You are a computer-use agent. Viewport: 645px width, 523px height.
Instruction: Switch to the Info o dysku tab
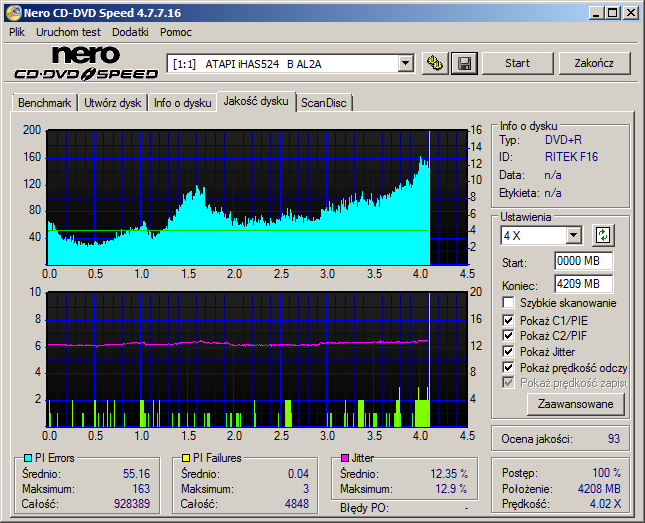(183, 102)
